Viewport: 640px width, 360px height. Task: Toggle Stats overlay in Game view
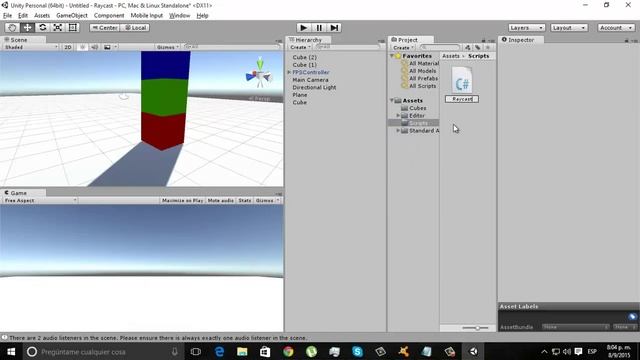click(x=244, y=200)
